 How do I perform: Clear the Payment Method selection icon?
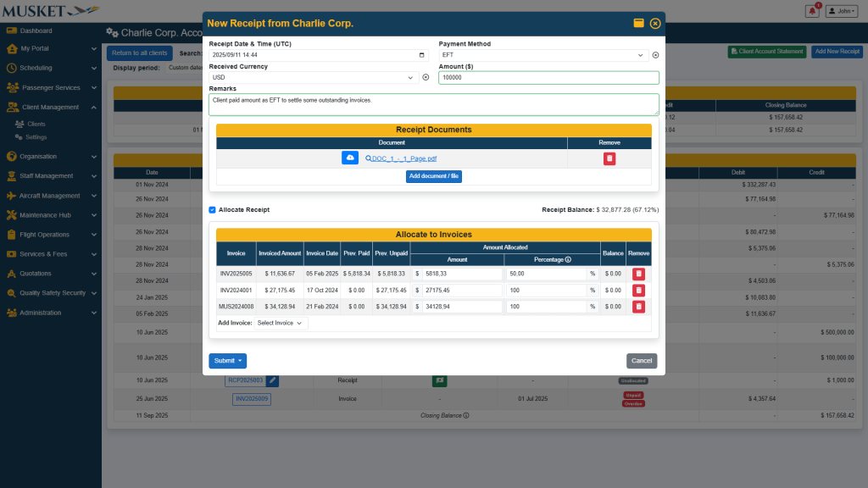(x=655, y=55)
